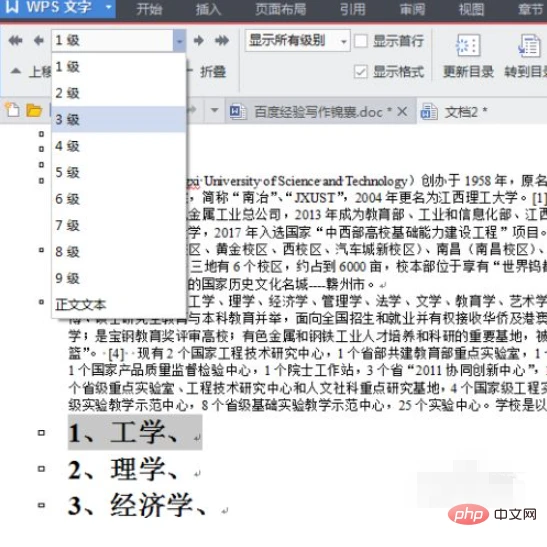
Task: Open the 章节 ribbon tab
Action: [530, 9]
